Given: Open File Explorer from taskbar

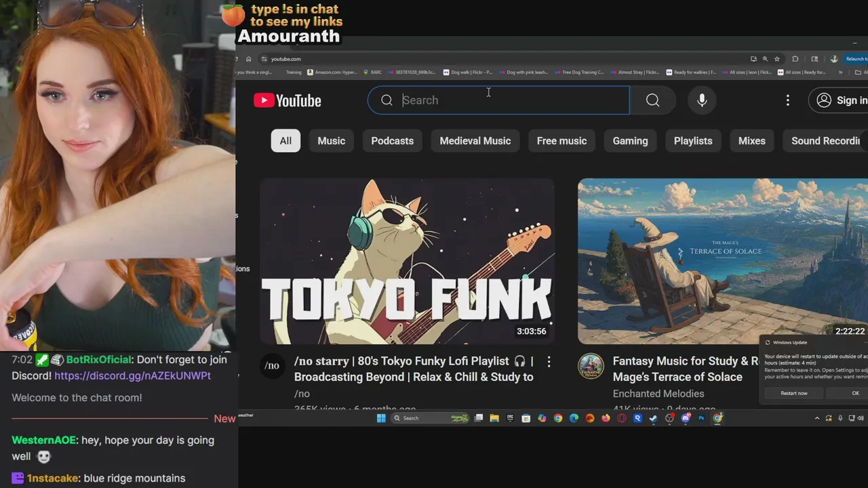Looking at the screenshot, I should coord(494,418).
